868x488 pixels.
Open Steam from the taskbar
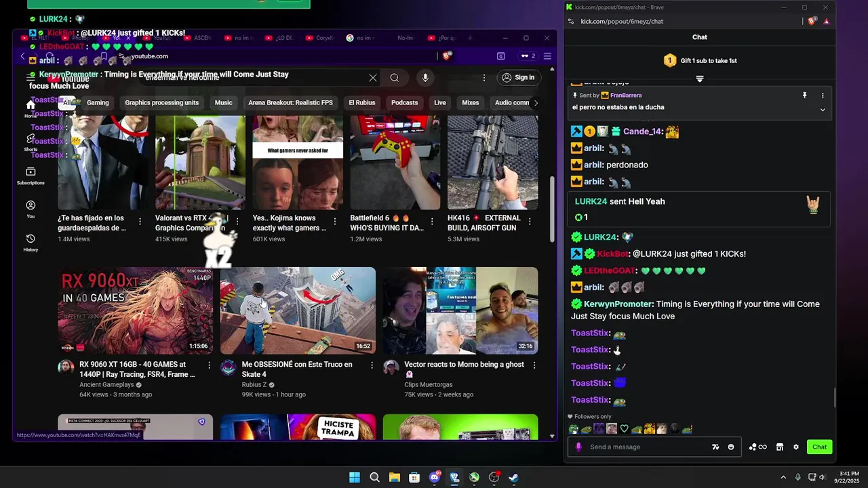pyautogui.click(x=513, y=477)
